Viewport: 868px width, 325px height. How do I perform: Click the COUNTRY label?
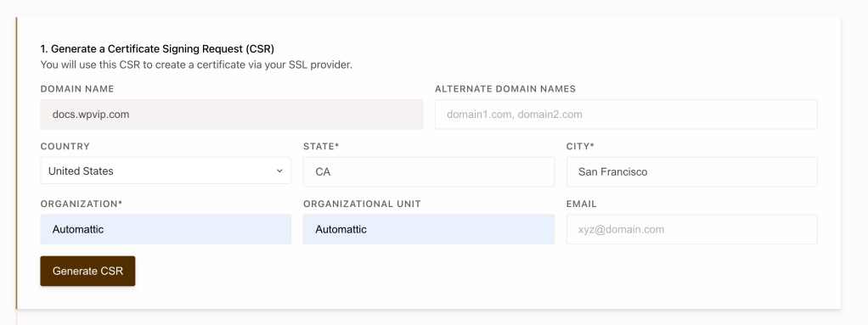pos(65,147)
